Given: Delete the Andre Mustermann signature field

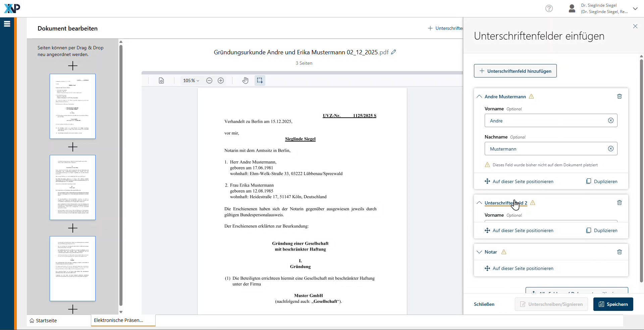Looking at the screenshot, I should (x=619, y=97).
